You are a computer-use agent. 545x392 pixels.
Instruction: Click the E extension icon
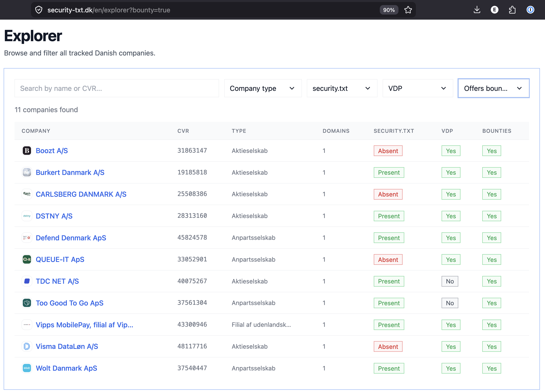[x=495, y=10]
